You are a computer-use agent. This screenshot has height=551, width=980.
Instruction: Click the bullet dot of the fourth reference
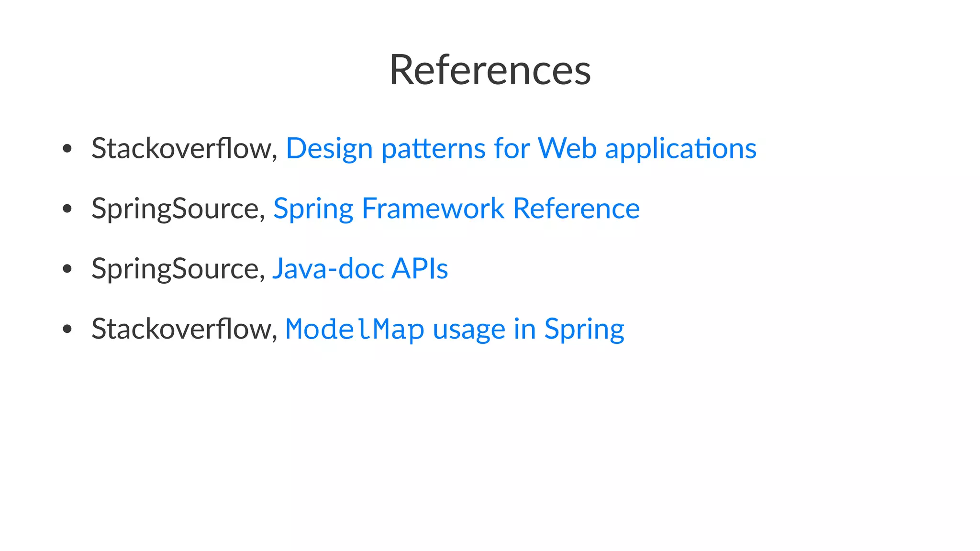(x=67, y=329)
